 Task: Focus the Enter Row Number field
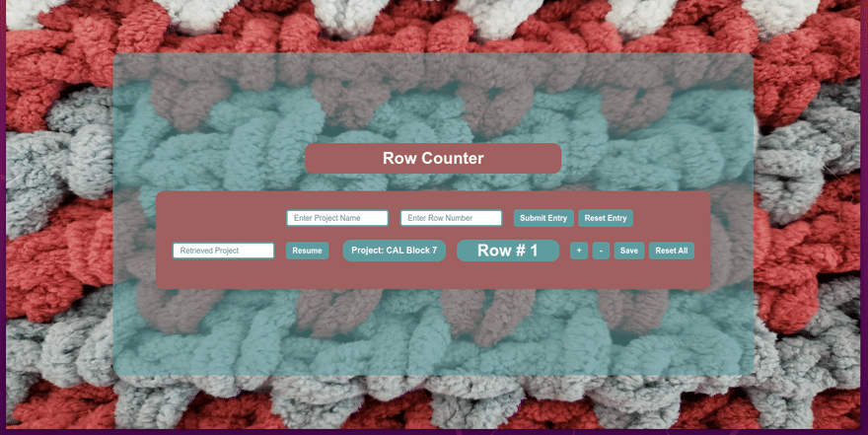[451, 218]
